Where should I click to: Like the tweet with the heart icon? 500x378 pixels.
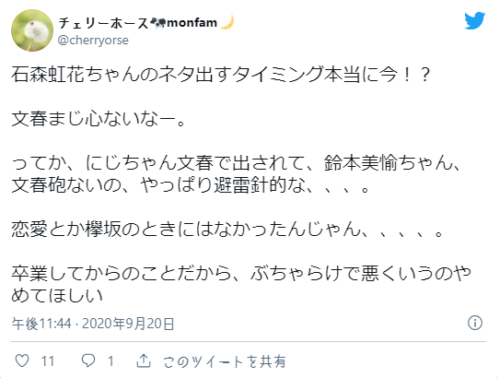pos(22,361)
